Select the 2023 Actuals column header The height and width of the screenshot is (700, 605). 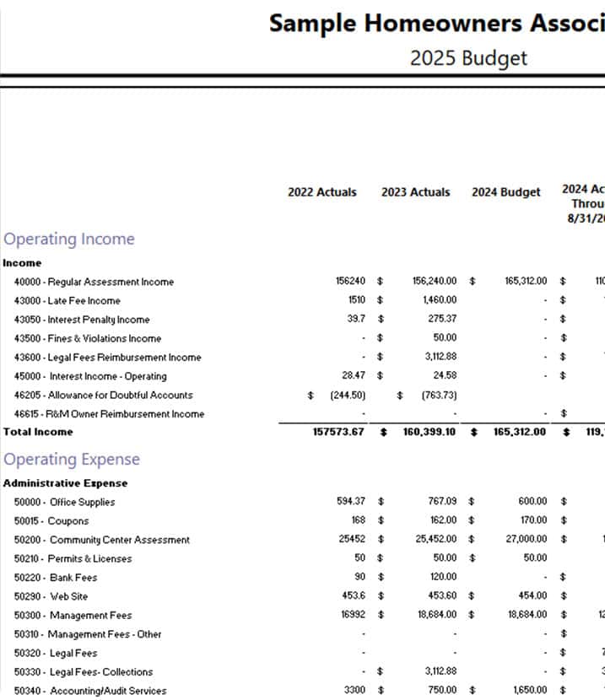coord(415,192)
